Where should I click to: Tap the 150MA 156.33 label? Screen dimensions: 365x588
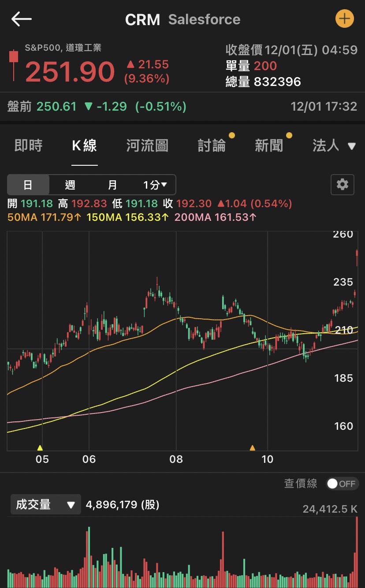[128, 217]
